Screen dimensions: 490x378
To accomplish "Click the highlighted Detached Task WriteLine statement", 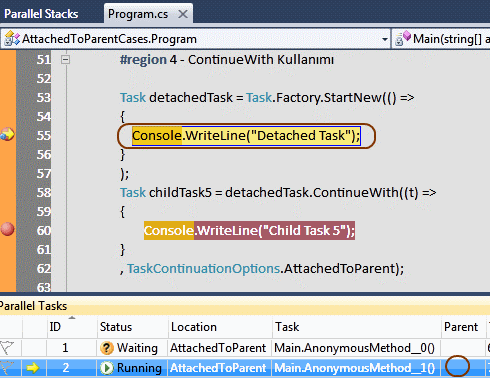I will (246, 136).
